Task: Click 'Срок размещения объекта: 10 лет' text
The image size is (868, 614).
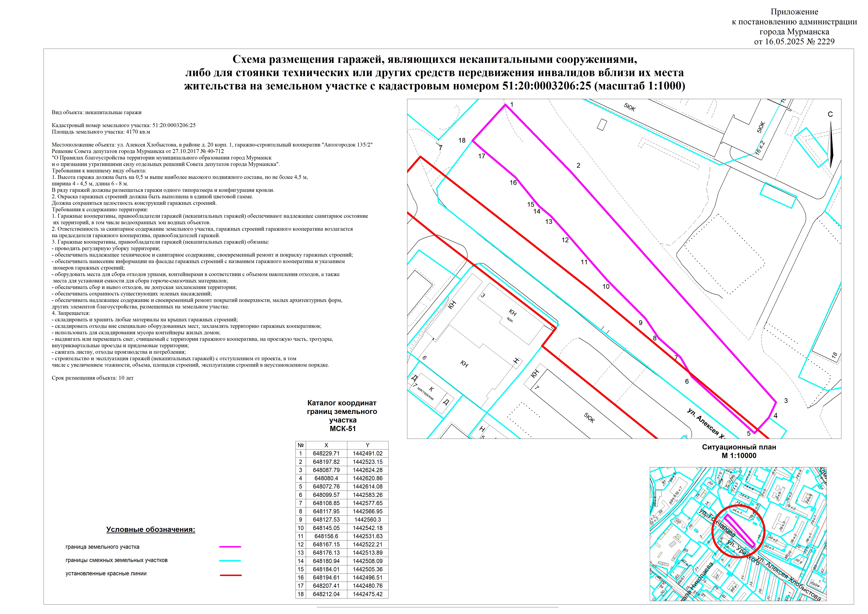Action: [93, 378]
